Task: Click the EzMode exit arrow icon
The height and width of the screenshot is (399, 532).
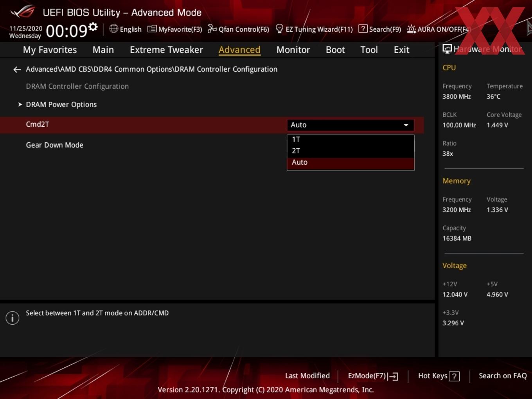Action: [x=393, y=376]
